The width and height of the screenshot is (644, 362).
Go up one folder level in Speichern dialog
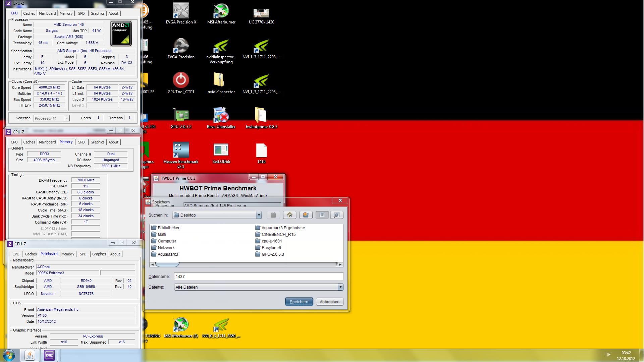point(273,215)
